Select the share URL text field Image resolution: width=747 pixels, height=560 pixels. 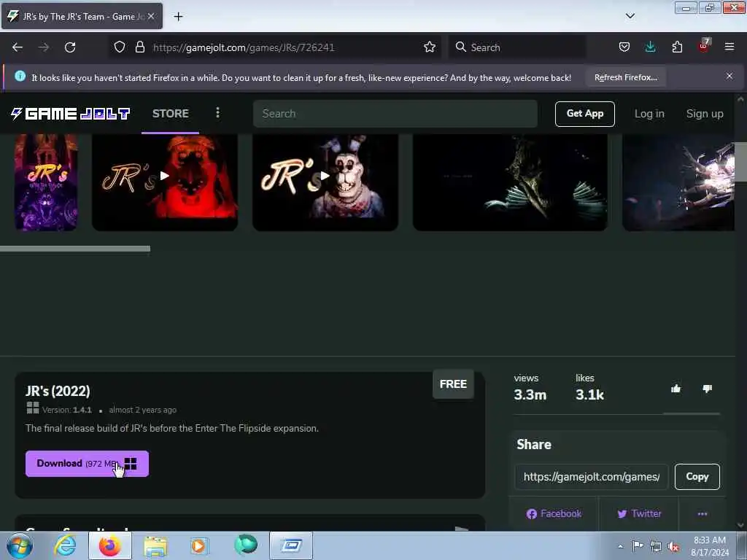pyautogui.click(x=591, y=477)
